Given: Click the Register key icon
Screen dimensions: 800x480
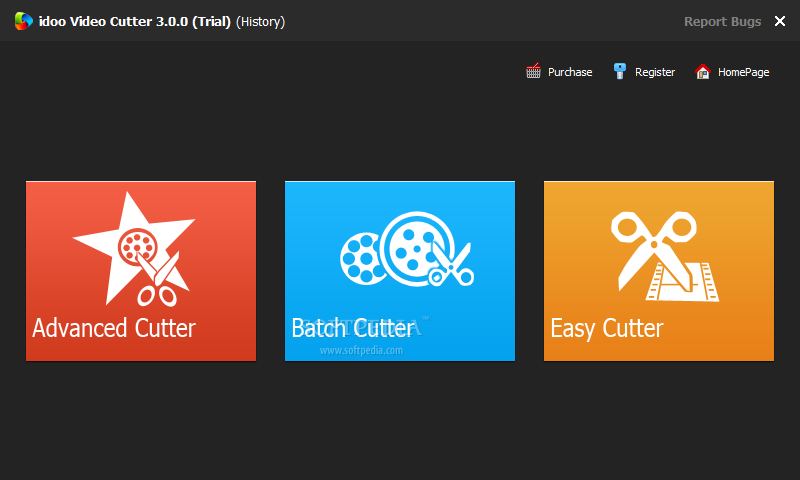Looking at the screenshot, I should [619, 71].
